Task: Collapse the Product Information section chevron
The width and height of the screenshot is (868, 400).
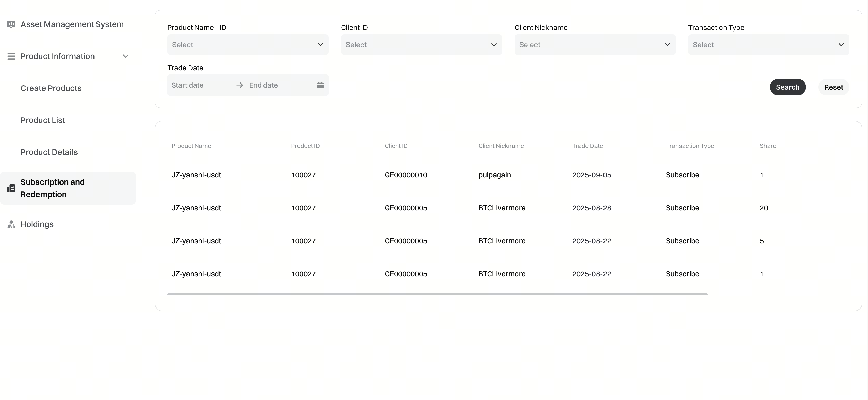Action: click(126, 56)
